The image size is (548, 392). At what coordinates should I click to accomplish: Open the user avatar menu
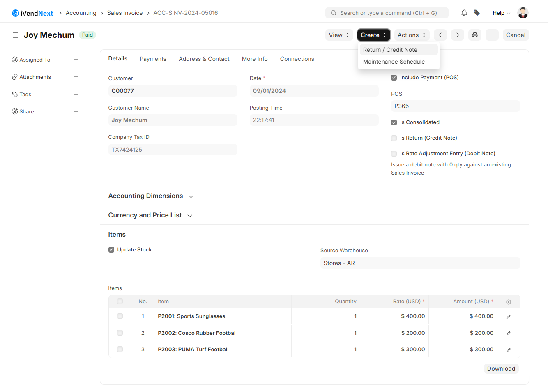(x=523, y=13)
